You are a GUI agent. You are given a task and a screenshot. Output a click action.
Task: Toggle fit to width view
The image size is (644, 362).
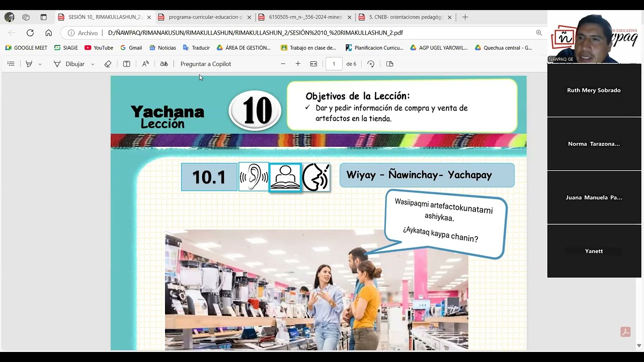[x=313, y=64]
